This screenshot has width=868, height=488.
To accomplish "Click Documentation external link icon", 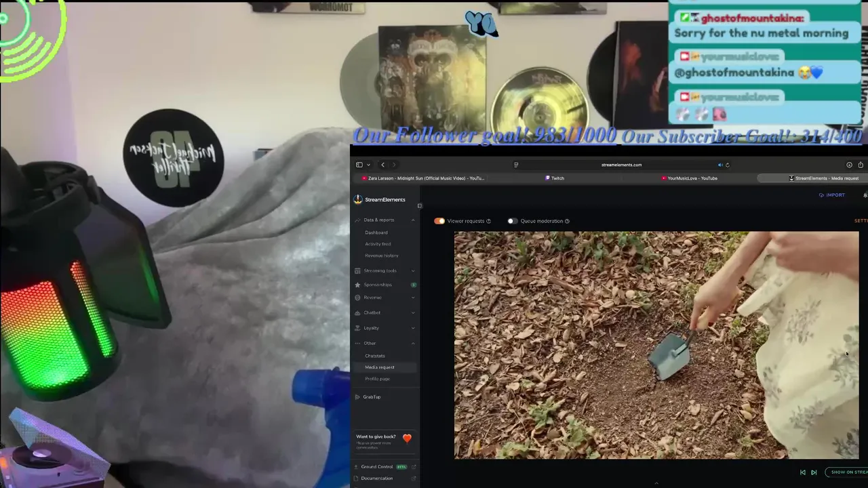I will [x=414, y=479].
